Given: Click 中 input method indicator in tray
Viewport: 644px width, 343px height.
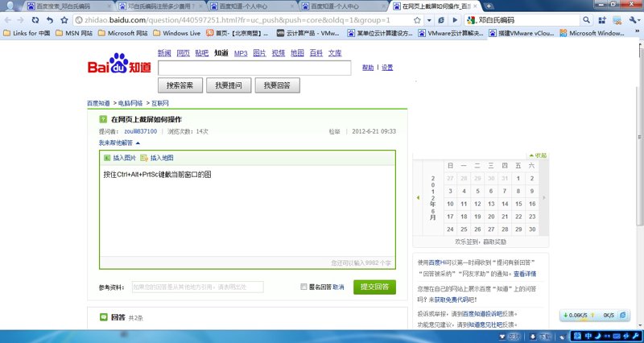Looking at the screenshot, I should click(588, 337).
